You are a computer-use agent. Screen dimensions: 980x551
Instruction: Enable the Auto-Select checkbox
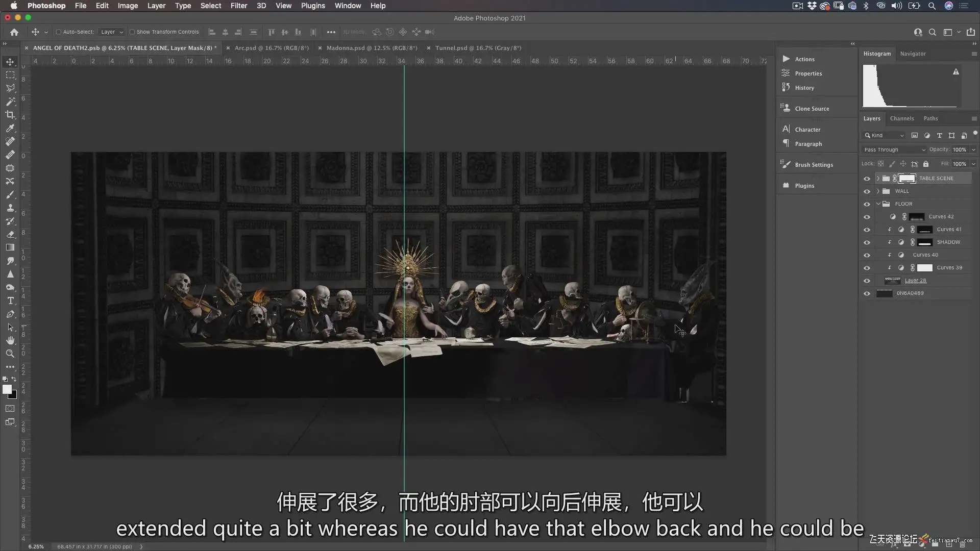click(59, 32)
